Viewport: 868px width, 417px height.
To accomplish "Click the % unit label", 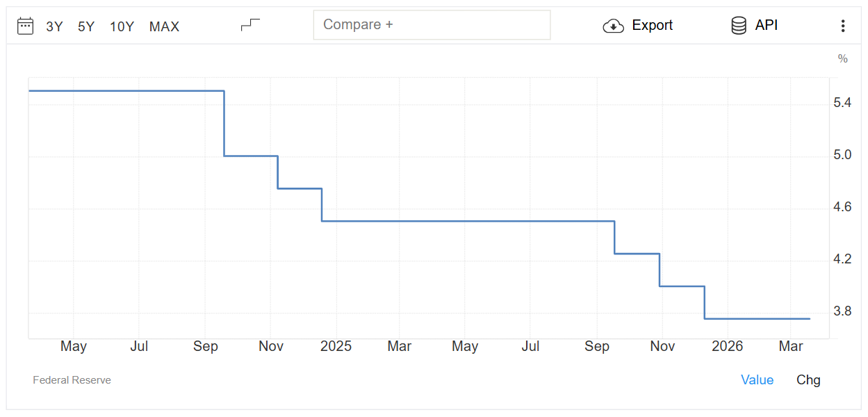I will tap(842, 59).
